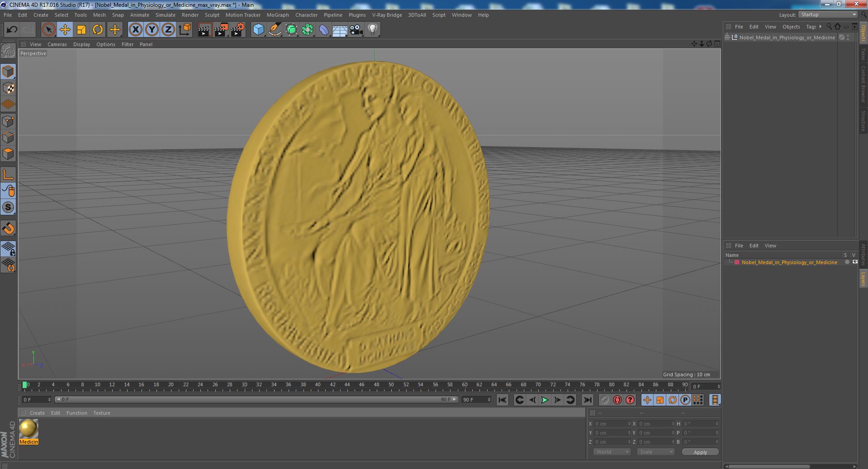Open the material manager Create menu

pos(37,413)
